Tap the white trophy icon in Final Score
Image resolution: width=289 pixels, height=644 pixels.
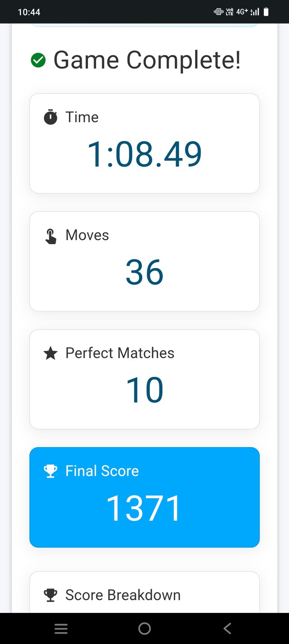click(x=51, y=472)
